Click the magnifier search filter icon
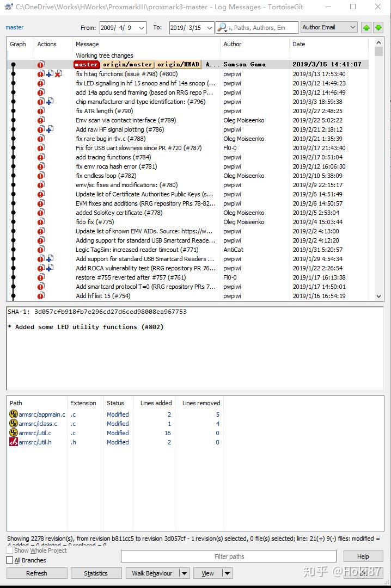This screenshot has height=588, width=391. [222, 27]
